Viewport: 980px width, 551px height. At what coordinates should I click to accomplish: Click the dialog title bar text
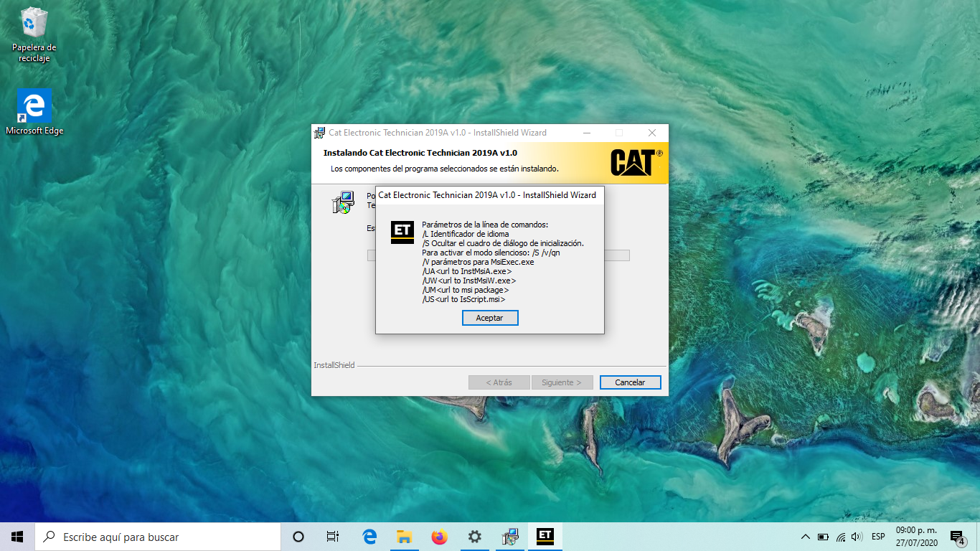pos(487,195)
